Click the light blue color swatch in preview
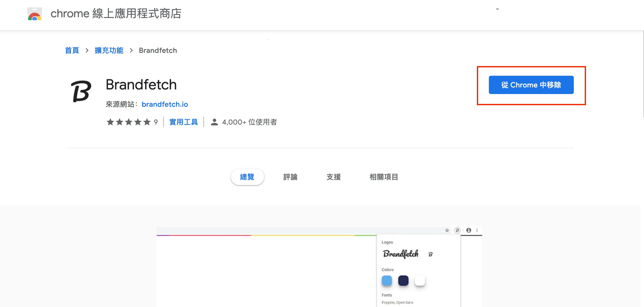 coord(387,281)
